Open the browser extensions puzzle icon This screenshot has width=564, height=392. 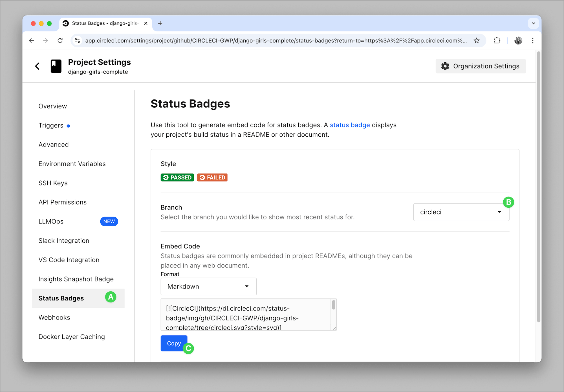click(x=497, y=40)
